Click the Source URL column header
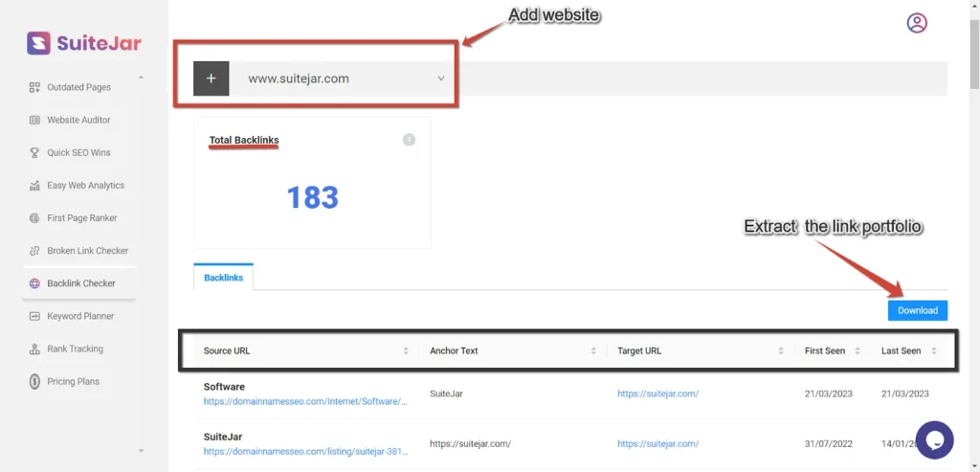Viewport: 980px width, 472px height. pos(226,351)
